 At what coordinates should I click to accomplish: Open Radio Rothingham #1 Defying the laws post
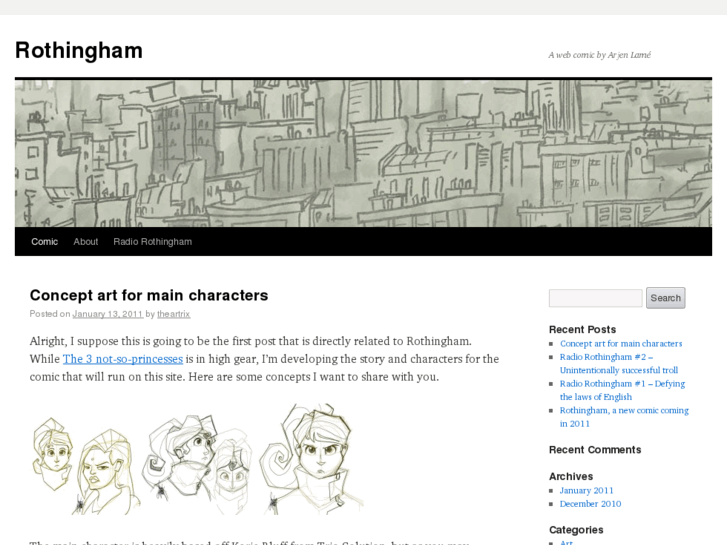(622, 390)
